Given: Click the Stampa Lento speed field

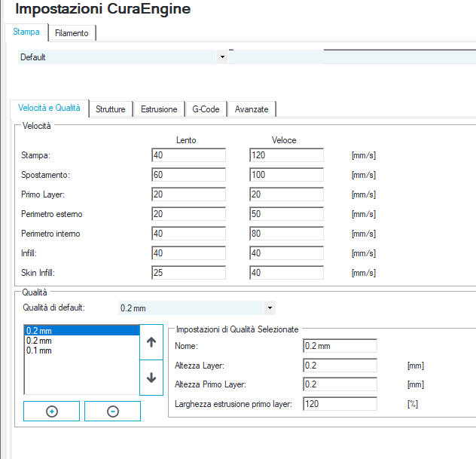Looking at the screenshot, I should click(188, 155).
